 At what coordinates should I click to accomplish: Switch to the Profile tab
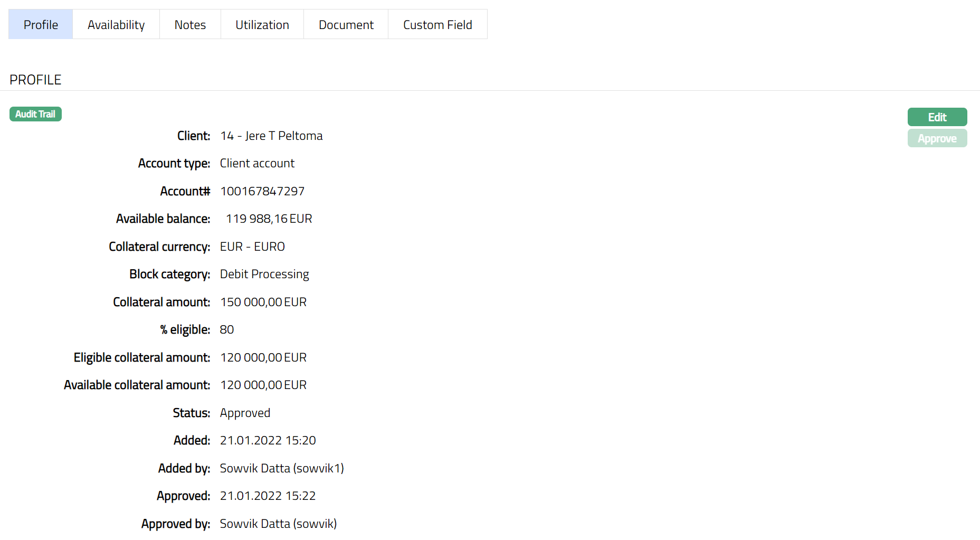(x=41, y=25)
